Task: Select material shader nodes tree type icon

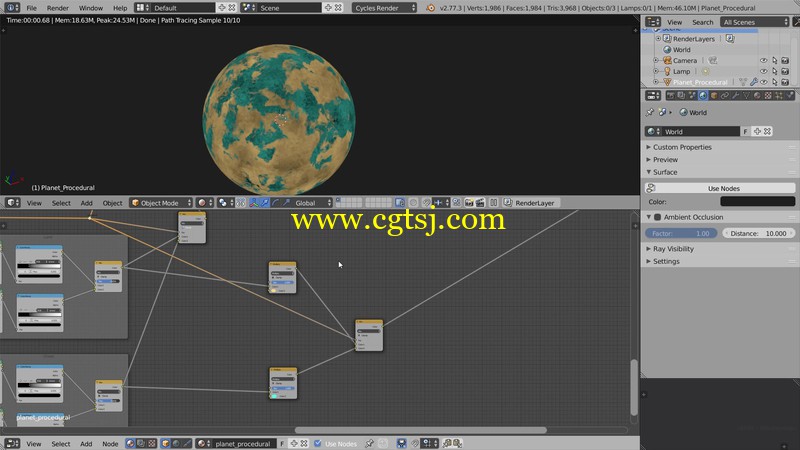Action: (x=130, y=443)
